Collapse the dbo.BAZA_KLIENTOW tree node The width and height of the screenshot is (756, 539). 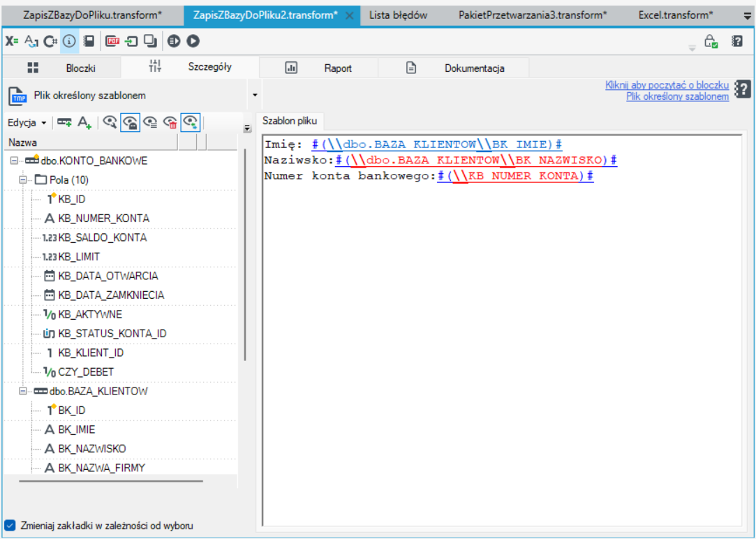(22, 391)
